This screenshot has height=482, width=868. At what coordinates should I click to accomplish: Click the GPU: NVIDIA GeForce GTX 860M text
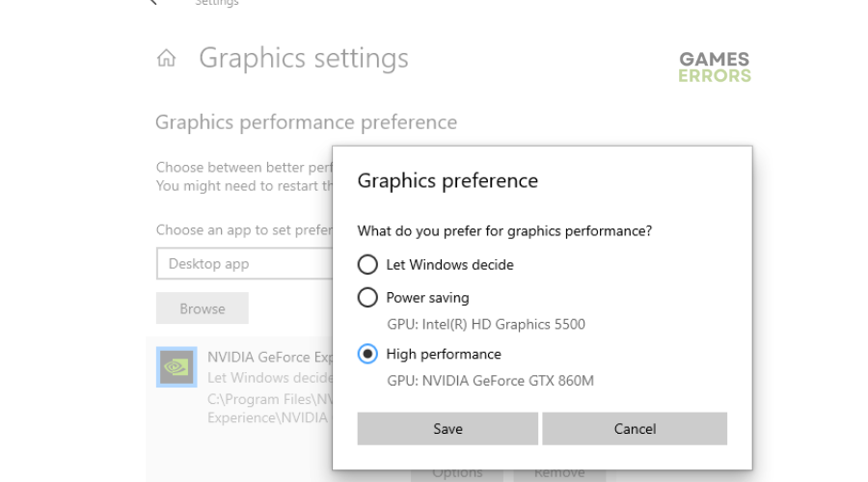point(491,381)
